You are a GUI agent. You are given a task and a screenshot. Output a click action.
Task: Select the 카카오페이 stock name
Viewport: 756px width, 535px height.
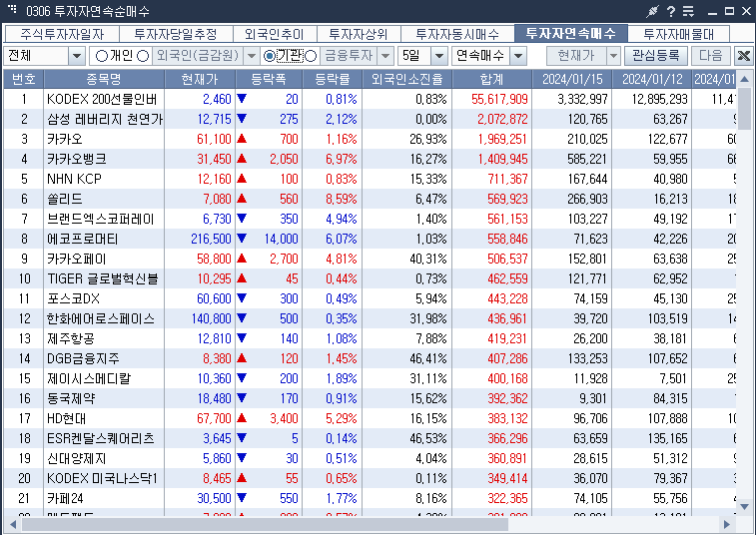(x=76, y=259)
